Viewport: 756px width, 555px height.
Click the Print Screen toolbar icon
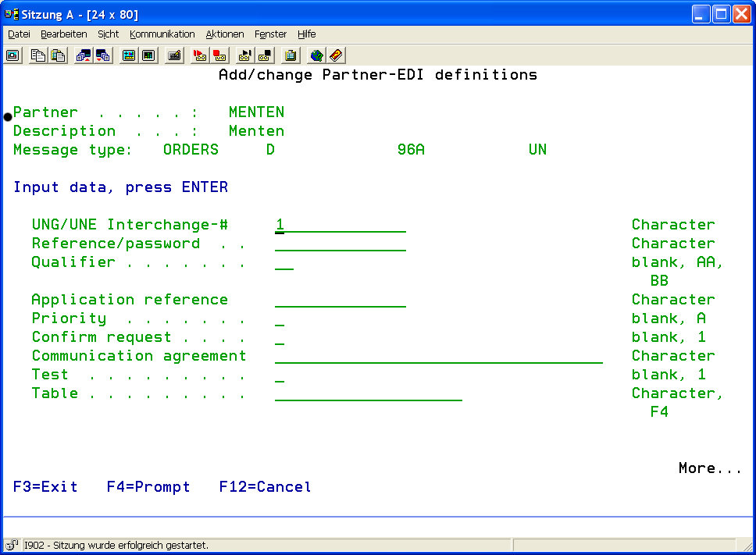pos(13,55)
